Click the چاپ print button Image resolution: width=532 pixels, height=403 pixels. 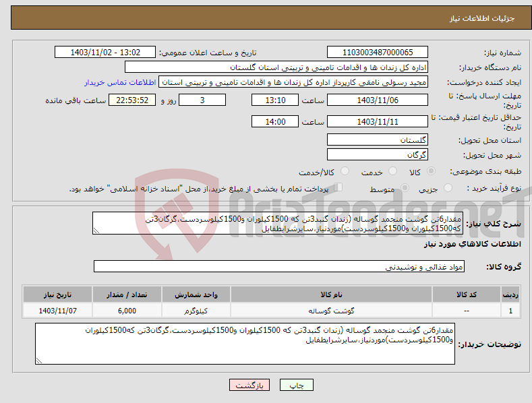point(297,385)
